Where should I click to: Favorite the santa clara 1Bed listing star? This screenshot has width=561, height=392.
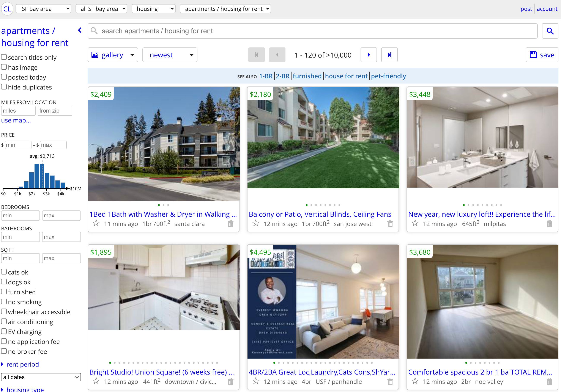click(x=96, y=223)
